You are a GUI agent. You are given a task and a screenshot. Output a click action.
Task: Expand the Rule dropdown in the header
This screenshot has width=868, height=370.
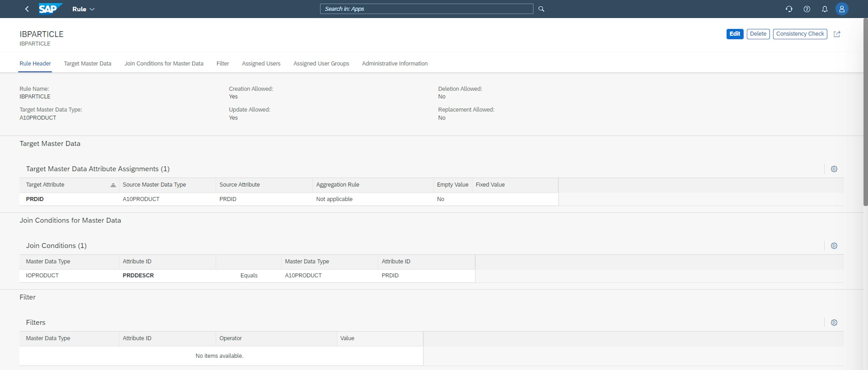pyautogui.click(x=83, y=9)
